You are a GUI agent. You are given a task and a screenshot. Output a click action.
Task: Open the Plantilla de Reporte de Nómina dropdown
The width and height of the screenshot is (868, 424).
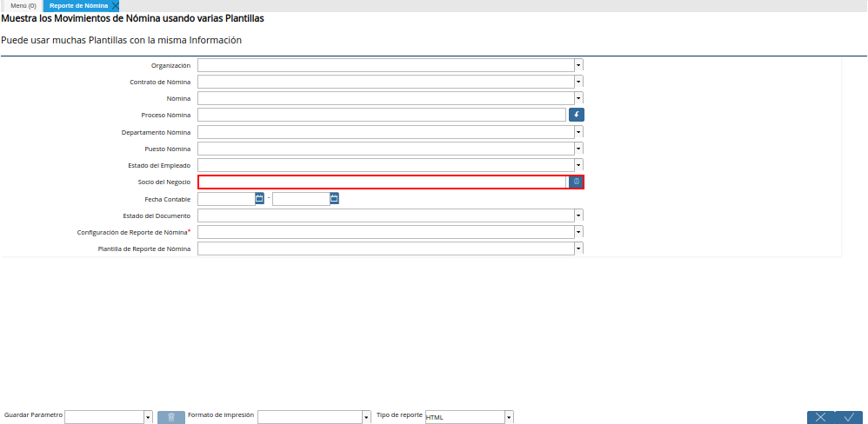tap(578, 248)
